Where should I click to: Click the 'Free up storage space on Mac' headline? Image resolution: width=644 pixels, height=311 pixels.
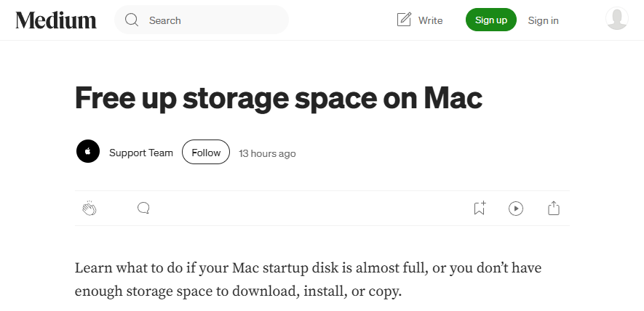tap(279, 98)
